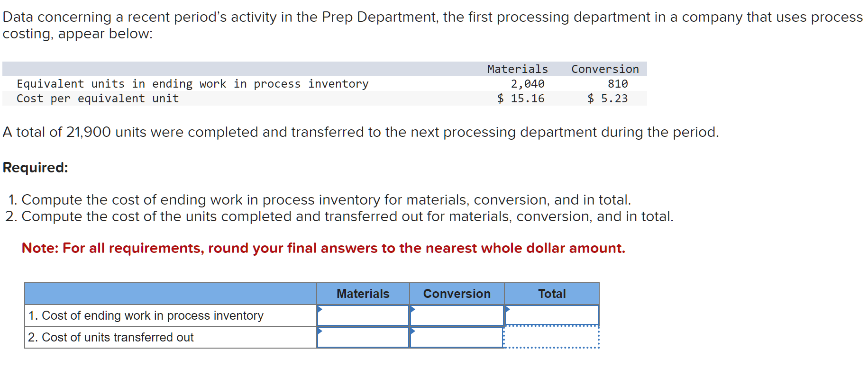Click the 810 conversion equivalent units value
This screenshot has width=868, height=377.
pos(618,84)
